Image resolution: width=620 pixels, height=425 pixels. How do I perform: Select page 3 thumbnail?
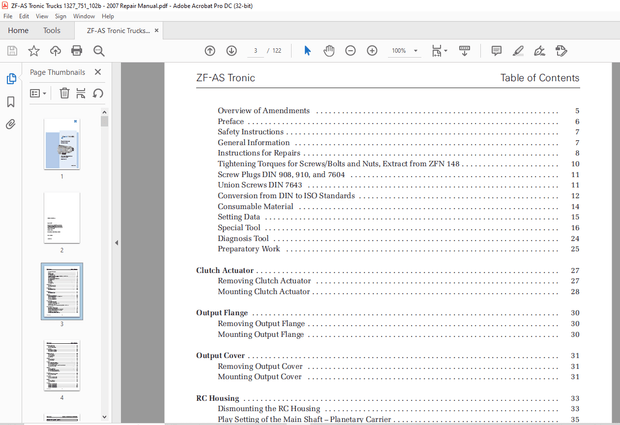(x=62, y=291)
